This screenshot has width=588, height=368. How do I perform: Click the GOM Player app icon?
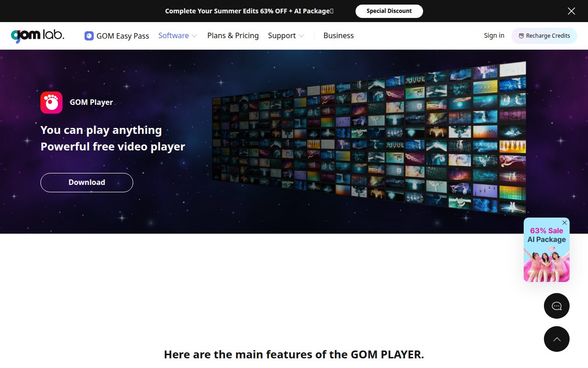coord(51,103)
